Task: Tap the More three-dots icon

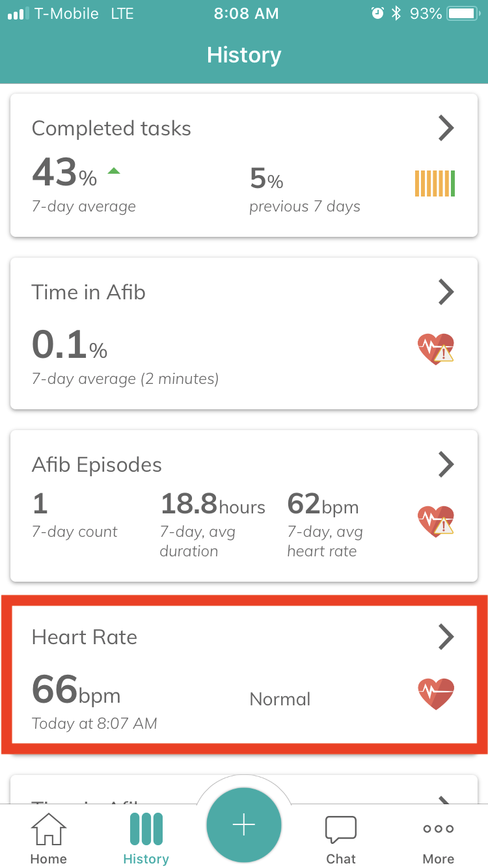Action: click(x=439, y=829)
